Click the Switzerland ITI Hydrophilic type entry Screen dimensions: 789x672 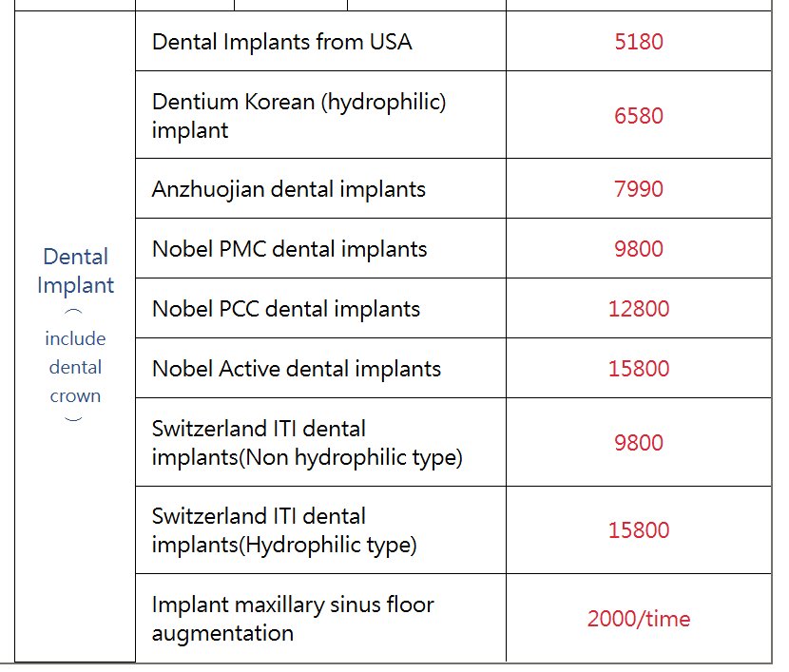(284, 530)
